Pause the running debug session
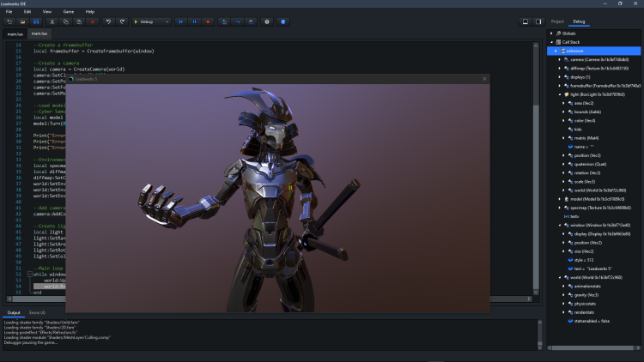The height and width of the screenshot is (362, 644). (x=194, y=21)
